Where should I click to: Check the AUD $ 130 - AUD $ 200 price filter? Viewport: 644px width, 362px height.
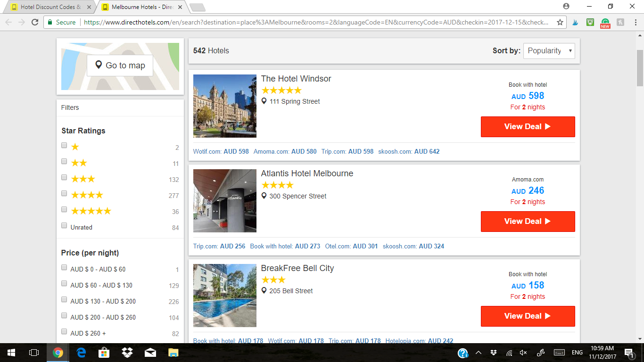(64, 299)
